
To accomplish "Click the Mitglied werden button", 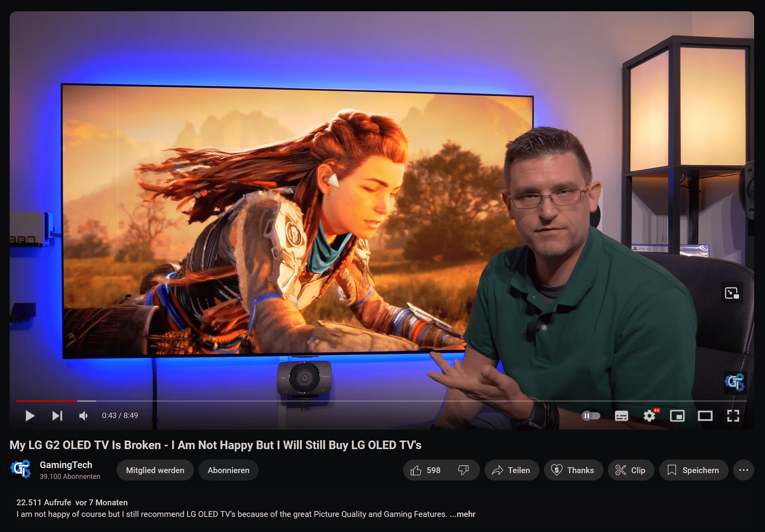I will 155,470.
